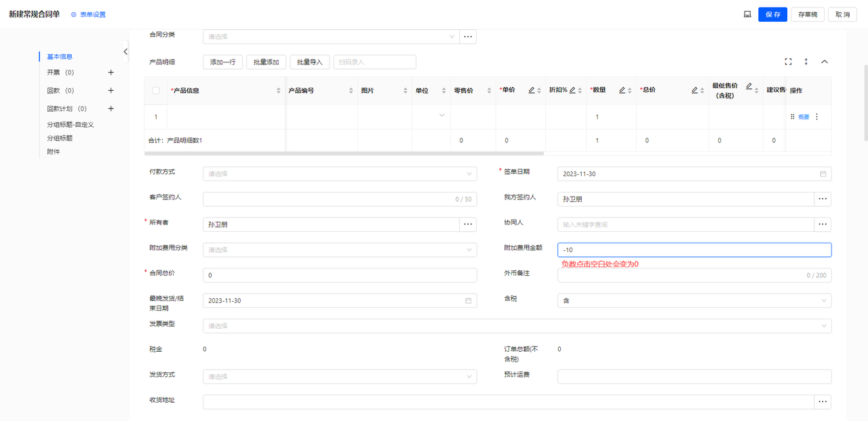Viewport: 868px width, 421px height.
Task: Sort by the 零售价 column arrows
Action: click(x=489, y=91)
